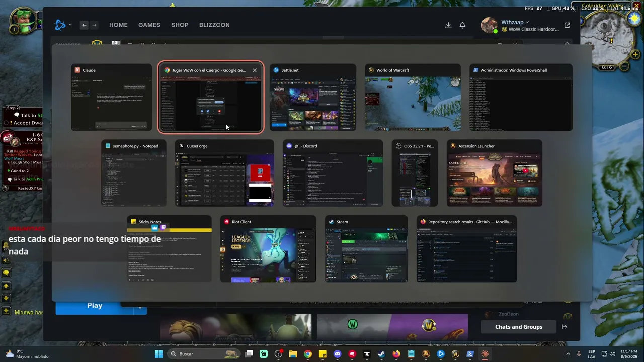Open Battle.net downloads icon
This screenshot has width=644, height=362.
pos(448,25)
